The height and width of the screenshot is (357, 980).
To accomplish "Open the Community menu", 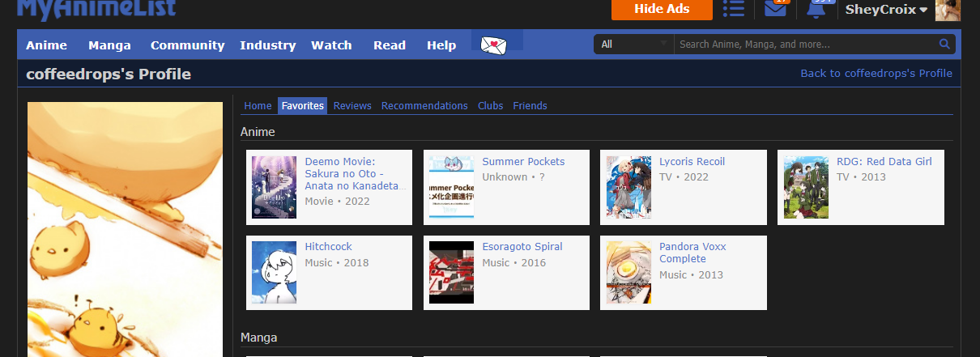I will 187,45.
